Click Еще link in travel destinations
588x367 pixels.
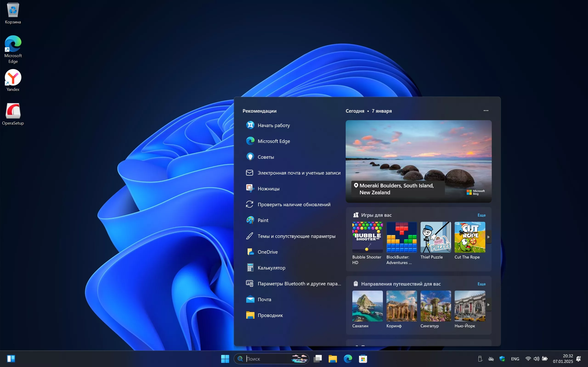pos(481,284)
